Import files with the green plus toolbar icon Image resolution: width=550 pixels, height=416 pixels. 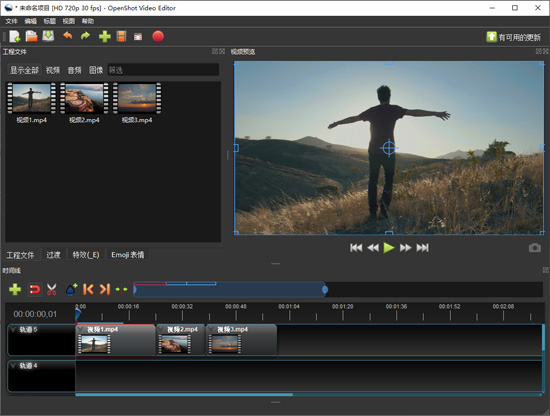click(x=105, y=36)
